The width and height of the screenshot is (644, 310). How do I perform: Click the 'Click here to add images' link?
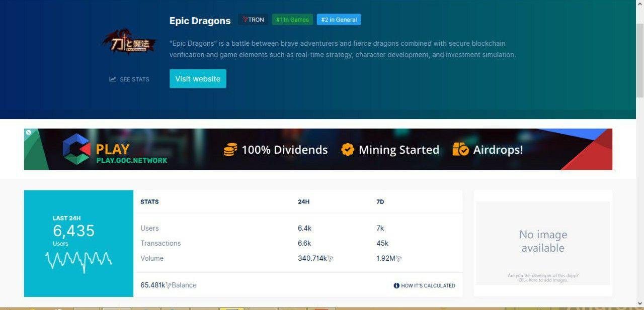click(543, 280)
